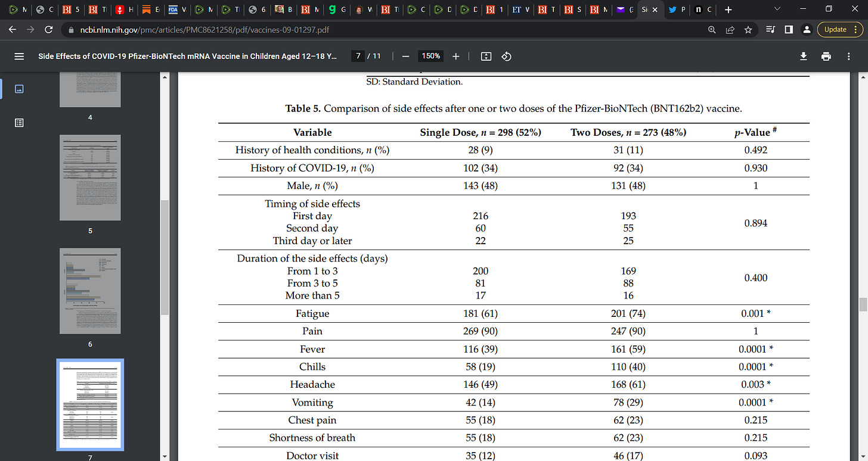The height and width of the screenshot is (461, 868).
Task: Click the fit to page icon
Action: point(486,56)
